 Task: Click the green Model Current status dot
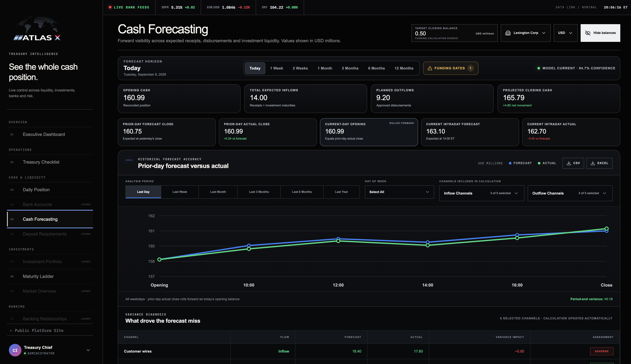[x=539, y=68]
